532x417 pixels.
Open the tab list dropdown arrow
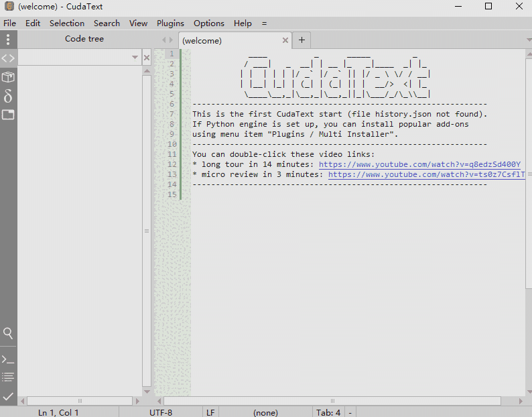pyautogui.click(x=527, y=40)
